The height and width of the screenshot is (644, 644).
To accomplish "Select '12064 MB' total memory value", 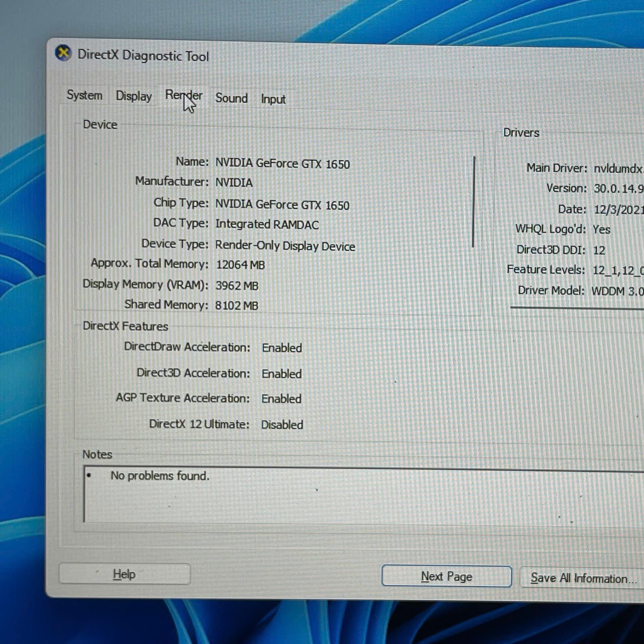I will pyautogui.click(x=240, y=265).
